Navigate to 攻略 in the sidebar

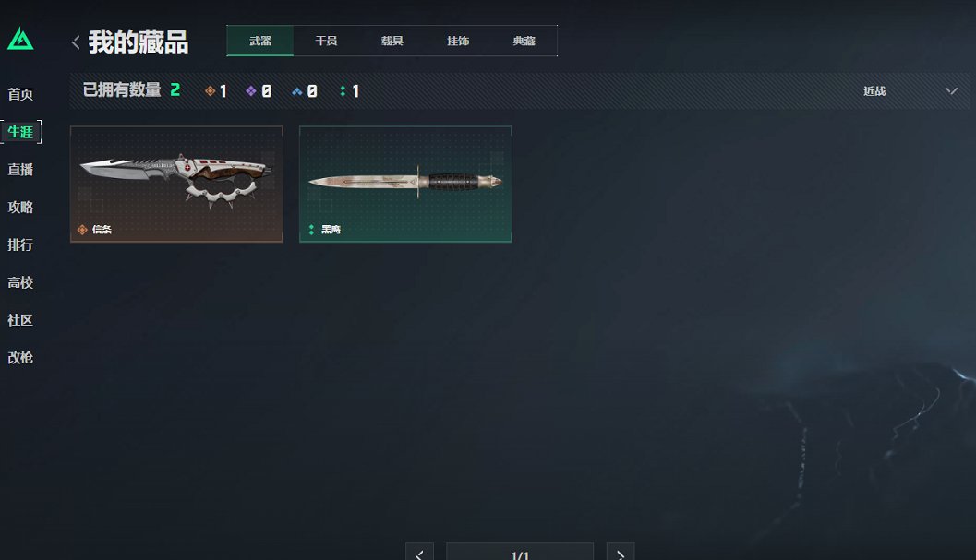click(x=20, y=208)
